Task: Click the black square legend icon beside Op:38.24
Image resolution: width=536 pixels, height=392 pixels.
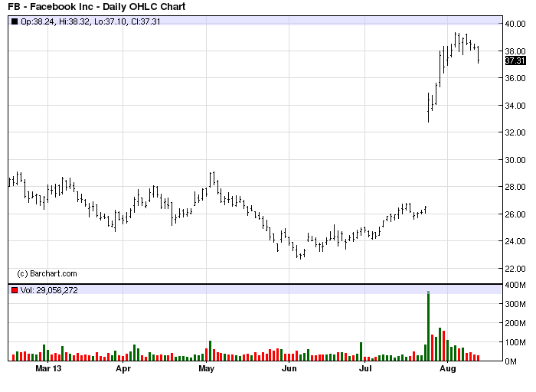Action: click(x=15, y=21)
